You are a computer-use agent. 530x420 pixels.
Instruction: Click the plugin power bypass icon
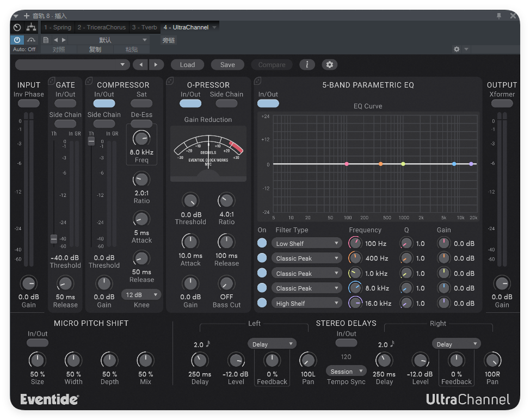[17, 40]
